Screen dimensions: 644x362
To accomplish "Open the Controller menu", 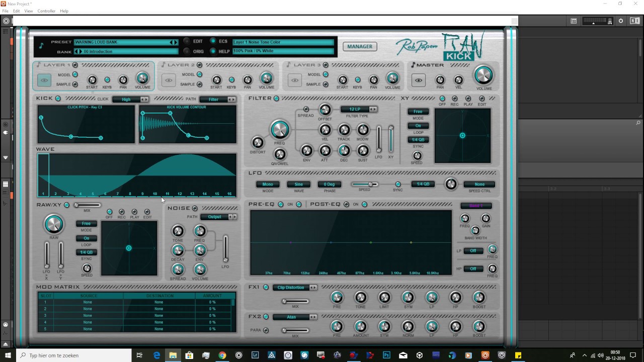I will click(47, 11).
